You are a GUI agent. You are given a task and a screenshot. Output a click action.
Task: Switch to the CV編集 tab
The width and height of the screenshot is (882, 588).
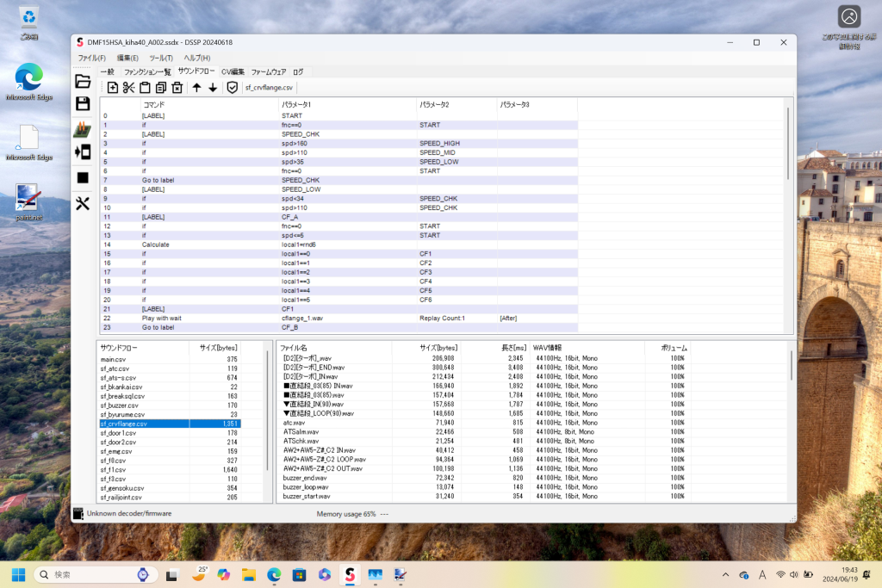pyautogui.click(x=233, y=71)
